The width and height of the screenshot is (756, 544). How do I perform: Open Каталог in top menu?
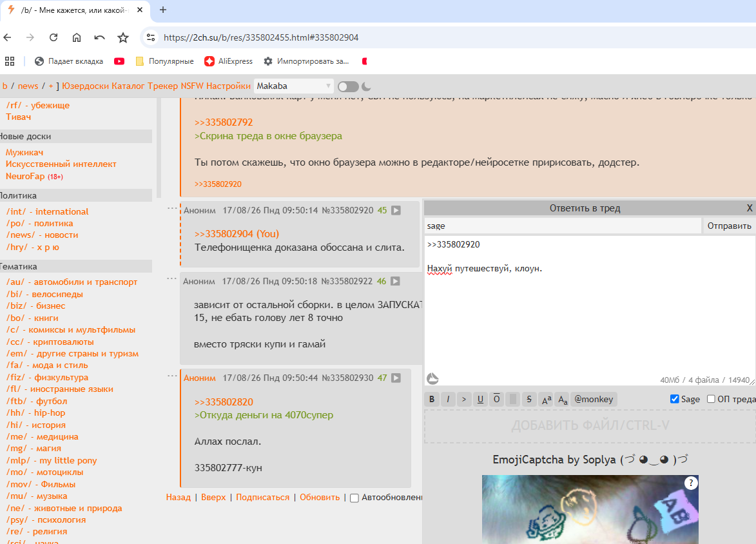click(x=128, y=86)
